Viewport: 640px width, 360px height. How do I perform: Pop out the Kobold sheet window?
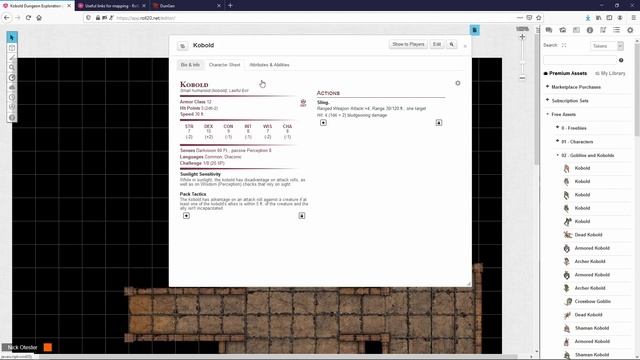pyautogui.click(x=182, y=46)
